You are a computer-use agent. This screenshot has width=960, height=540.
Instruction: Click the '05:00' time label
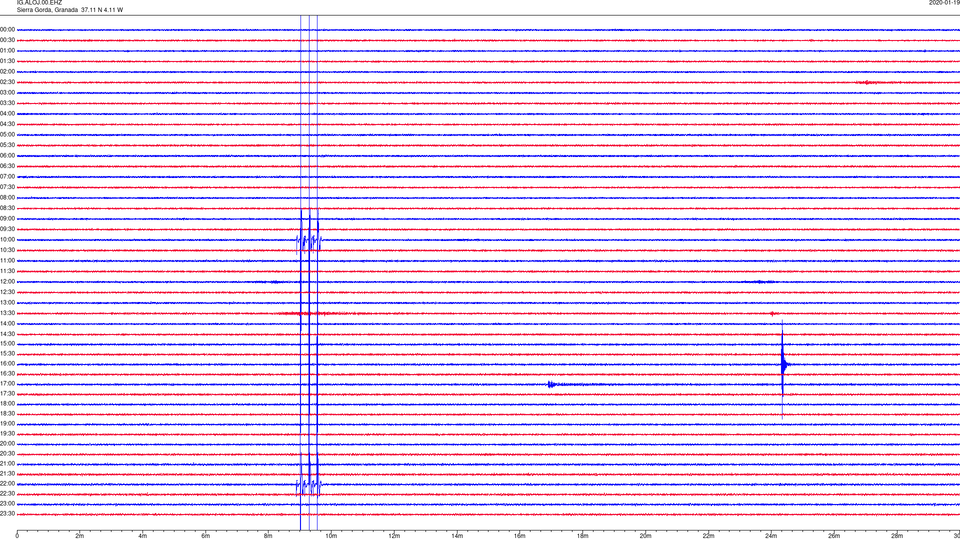[x=7, y=135]
